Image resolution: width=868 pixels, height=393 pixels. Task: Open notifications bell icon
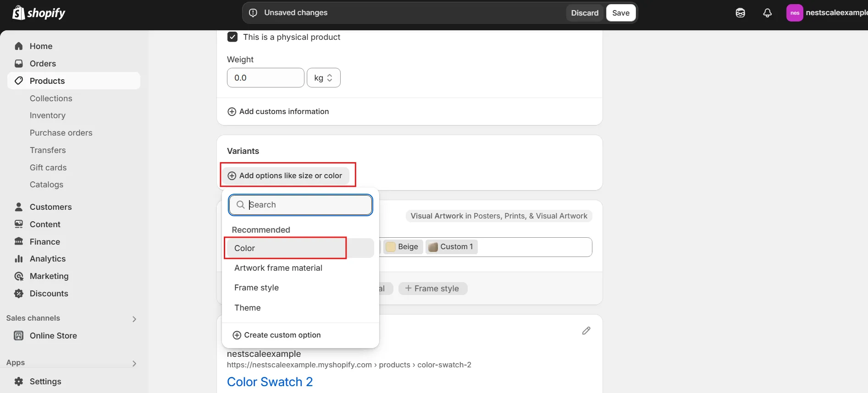(x=768, y=13)
